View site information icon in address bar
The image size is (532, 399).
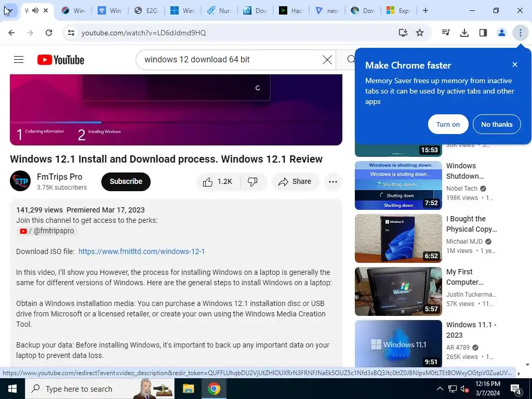pyautogui.click(x=71, y=33)
